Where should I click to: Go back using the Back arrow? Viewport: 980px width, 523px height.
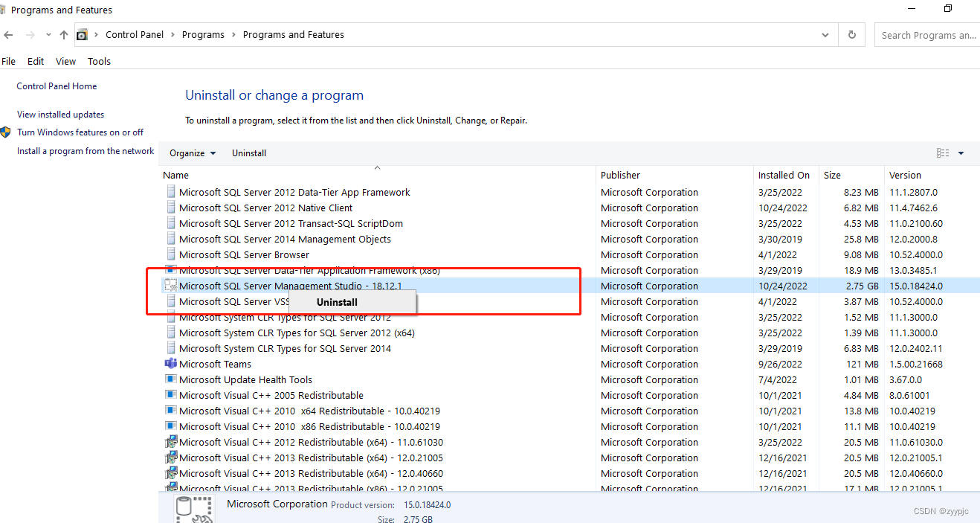coord(8,35)
